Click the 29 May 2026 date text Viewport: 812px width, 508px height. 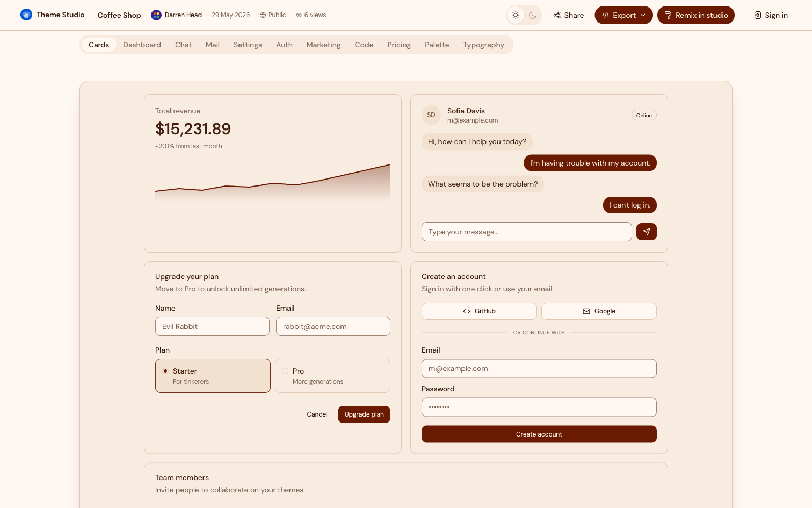click(x=231, y=15)
